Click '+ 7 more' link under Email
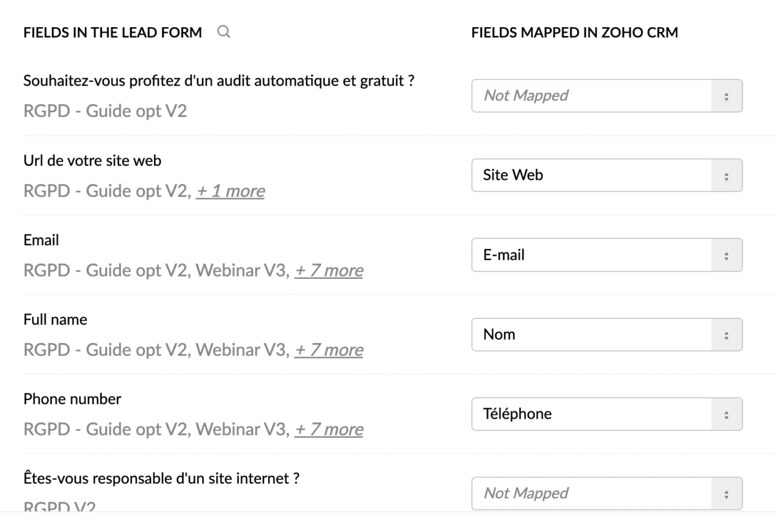 pos(328,271)
